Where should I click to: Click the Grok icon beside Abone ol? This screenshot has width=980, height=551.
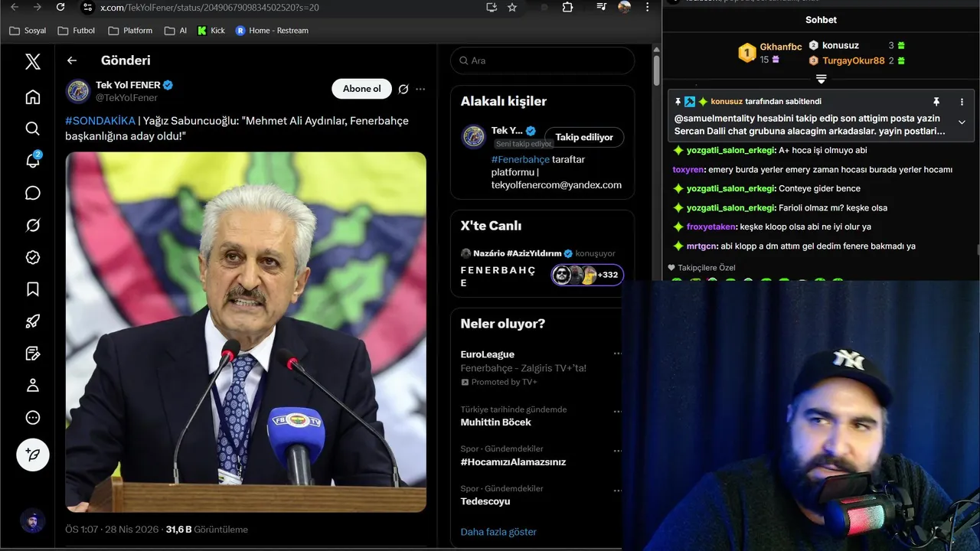[x=403, y=89]
